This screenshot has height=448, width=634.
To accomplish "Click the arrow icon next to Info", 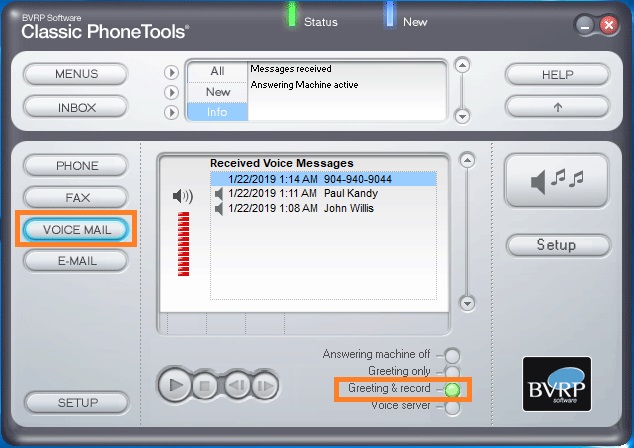I will pyautogui.click(x=171, y=112).
